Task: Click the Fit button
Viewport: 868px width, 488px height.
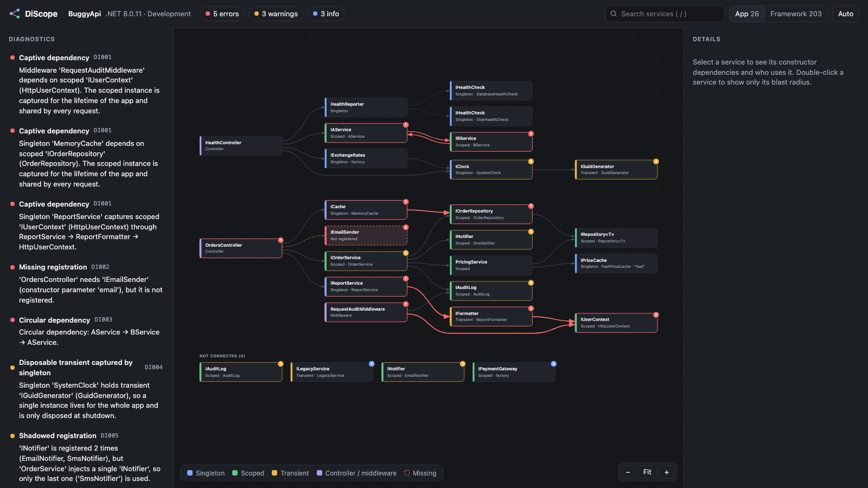Action: (647, 472)
